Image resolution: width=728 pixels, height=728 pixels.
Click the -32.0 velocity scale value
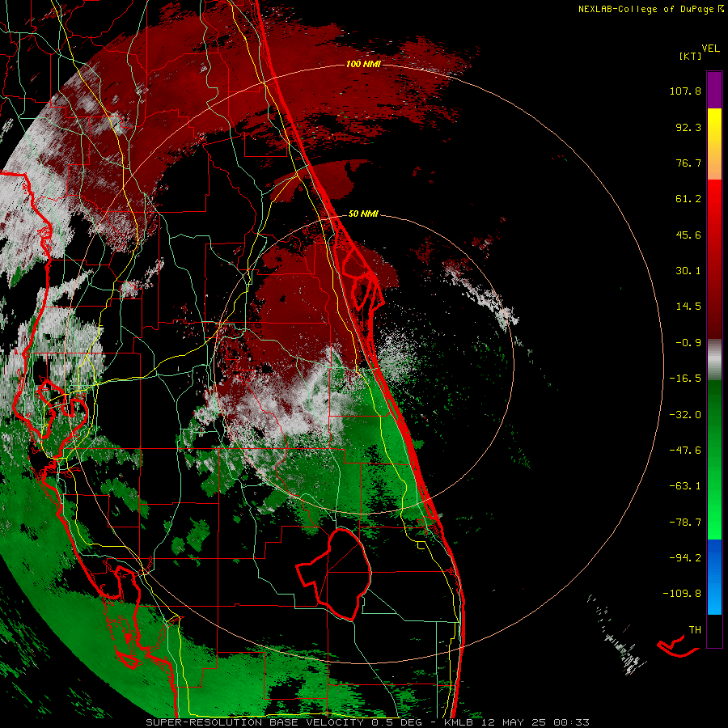pos(685,415)
